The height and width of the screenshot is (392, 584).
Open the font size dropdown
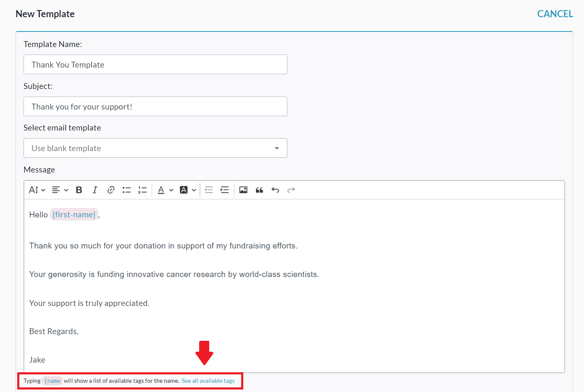tap(37, 190)
